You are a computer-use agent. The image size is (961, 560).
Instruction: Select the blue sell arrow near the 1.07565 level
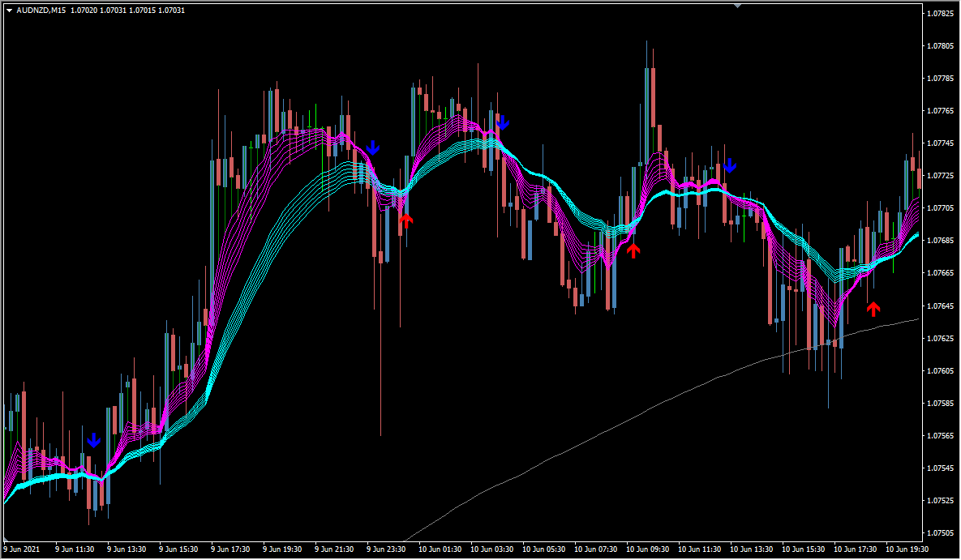point(93,441)
